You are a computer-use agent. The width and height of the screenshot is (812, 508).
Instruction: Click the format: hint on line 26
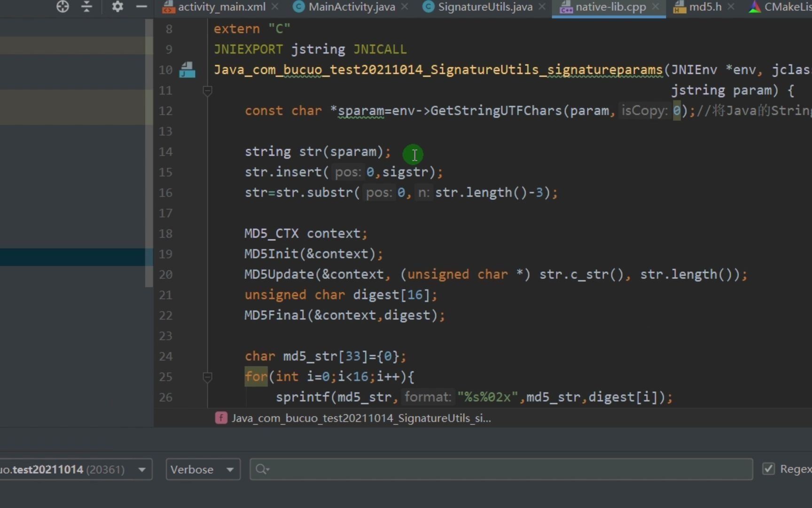428,397
